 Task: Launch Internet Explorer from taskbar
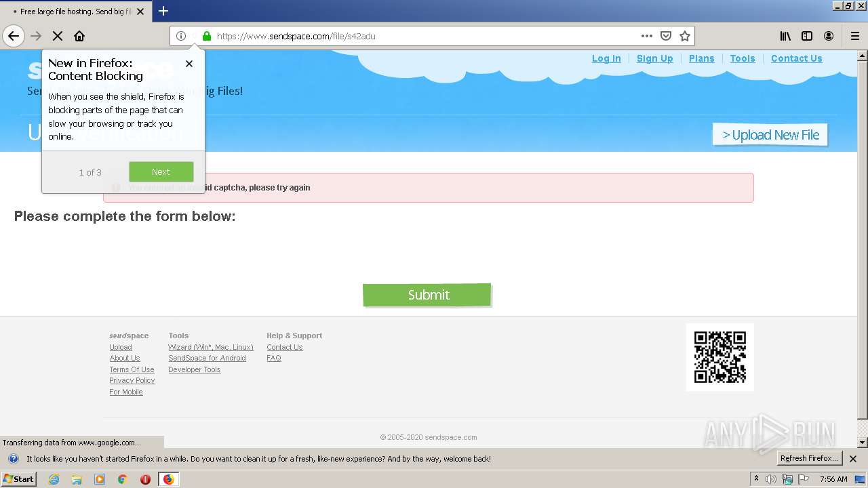coord(54,479)
